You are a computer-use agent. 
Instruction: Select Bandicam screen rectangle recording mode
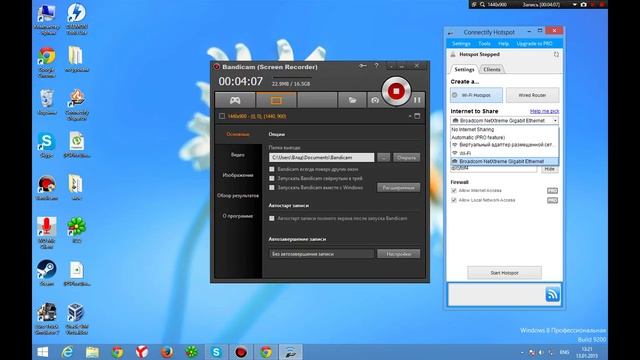point(276,100)
